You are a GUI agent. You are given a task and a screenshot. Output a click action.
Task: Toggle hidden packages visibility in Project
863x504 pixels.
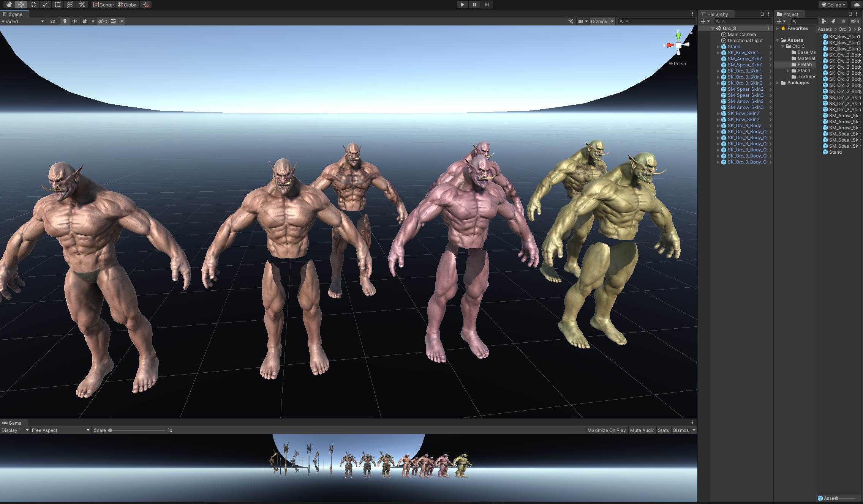point(855,21)
